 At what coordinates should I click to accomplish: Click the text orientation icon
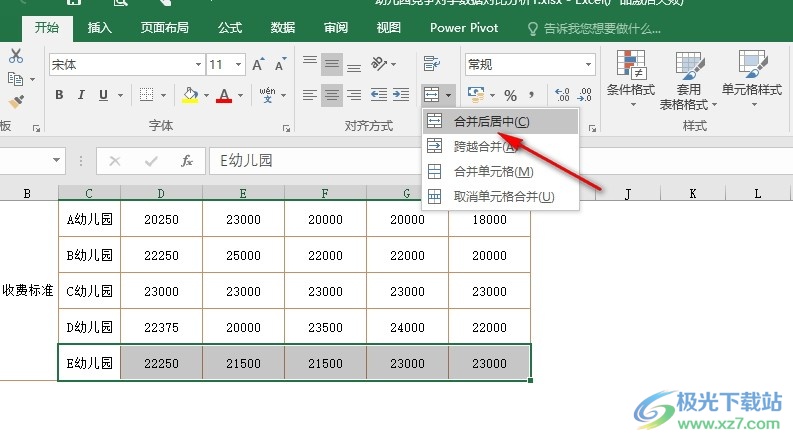[379, 64]
